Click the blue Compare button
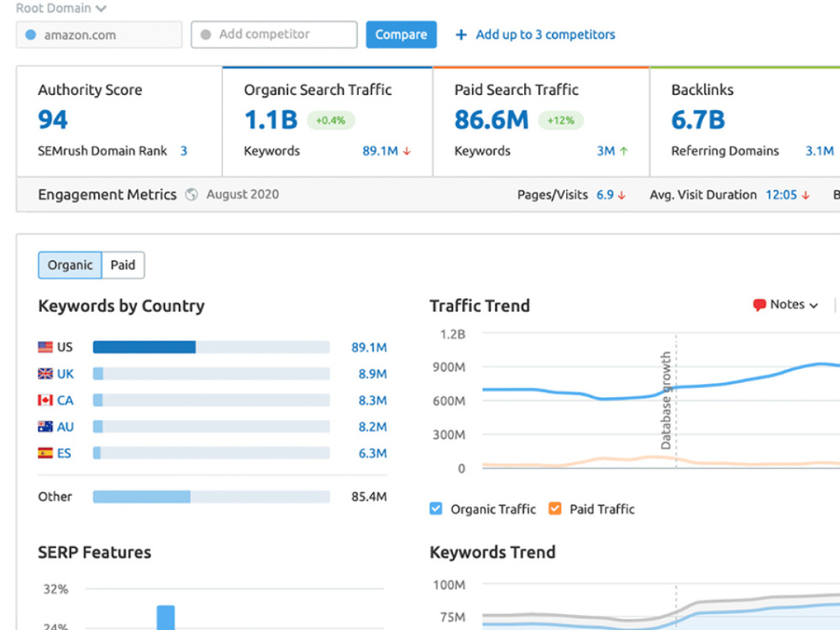Image resolution: width=840 pixels, height=630 pixels. 402,34
